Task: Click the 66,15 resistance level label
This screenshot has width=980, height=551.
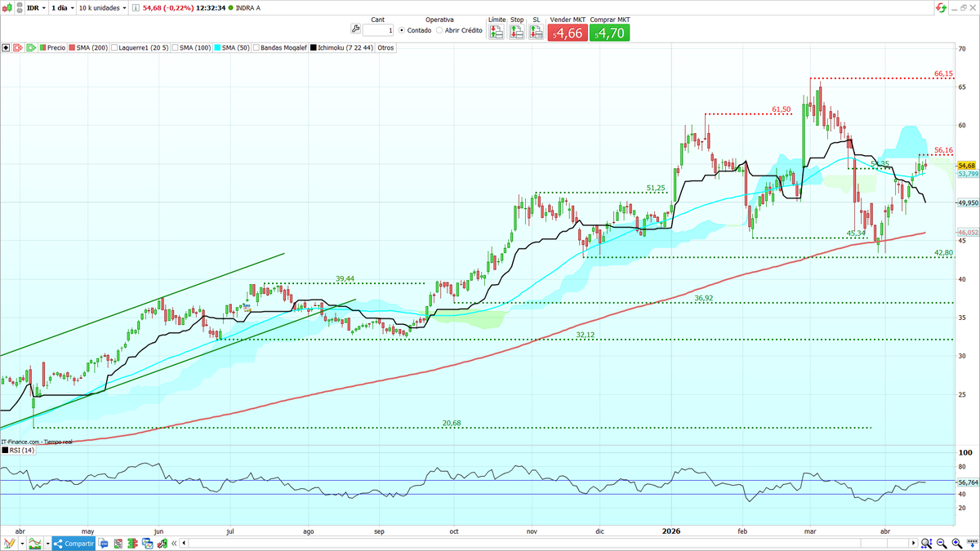Action: (944, 74)
